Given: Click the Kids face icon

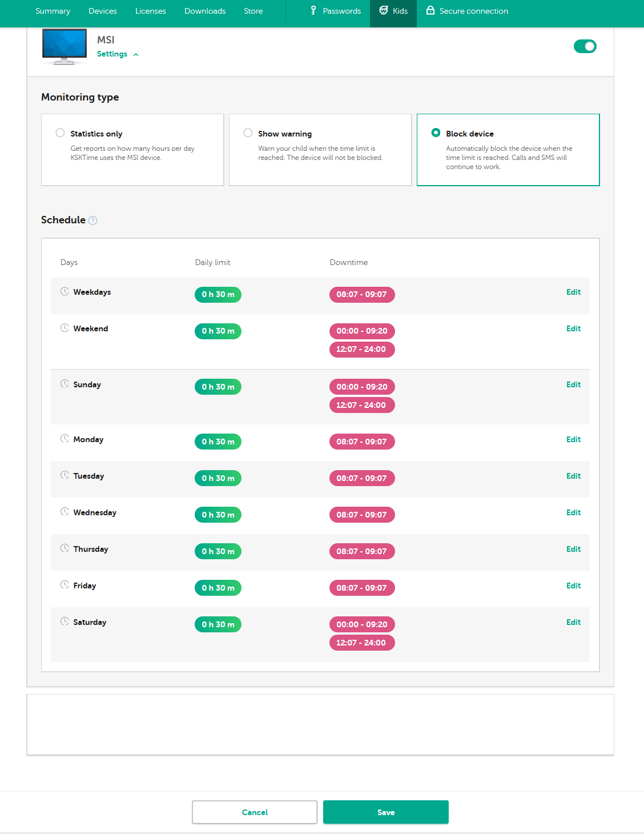Looking at the screenshot, I should [x=384, y=10].
